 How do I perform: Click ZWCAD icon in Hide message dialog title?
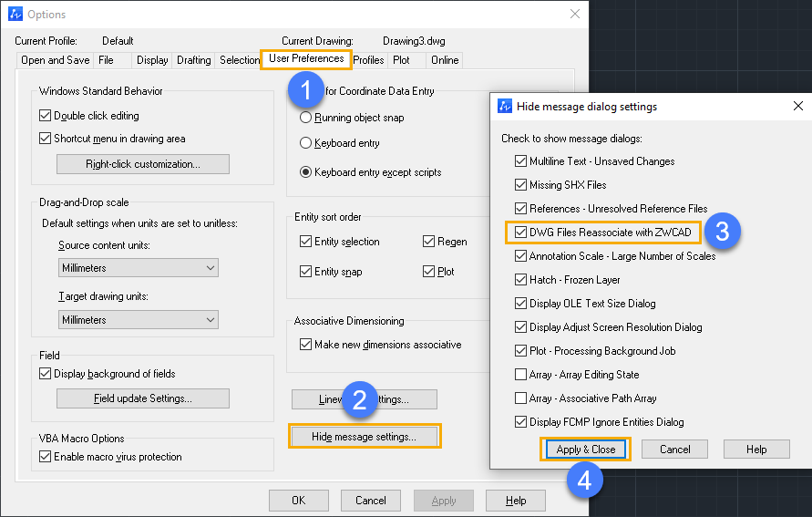(x=504, y=106)
